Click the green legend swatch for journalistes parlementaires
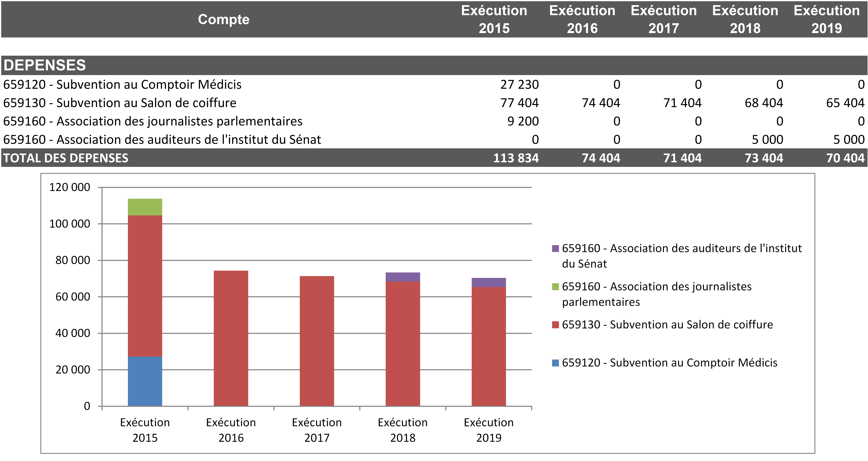The image size is (868, 461). point(555,287)
